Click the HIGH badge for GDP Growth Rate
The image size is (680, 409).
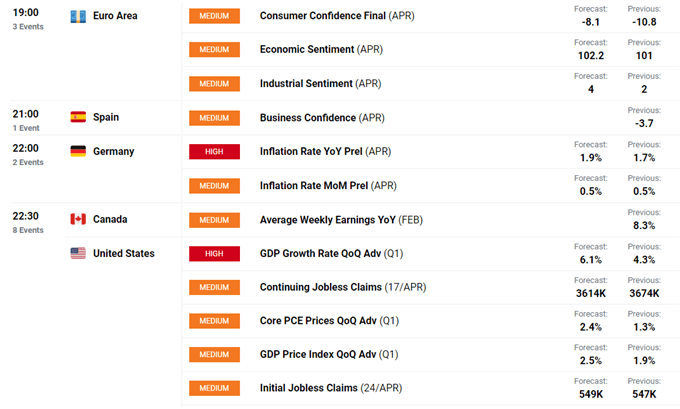click(x=214, y=254)
